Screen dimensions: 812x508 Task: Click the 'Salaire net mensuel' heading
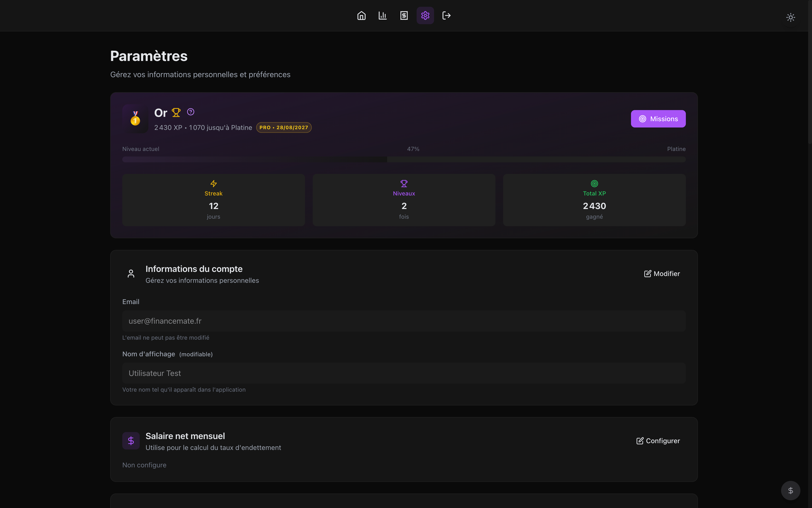click(185, 436)
